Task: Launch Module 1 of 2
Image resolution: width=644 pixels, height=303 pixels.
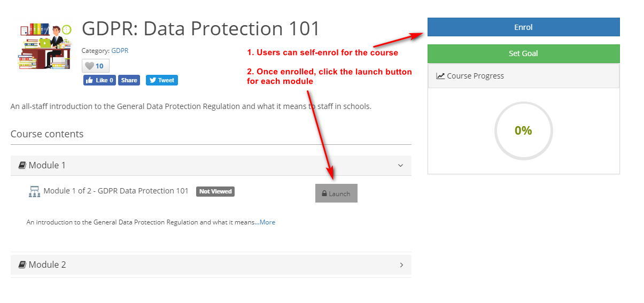Action: pyautogui.click(x=336, y=193)
